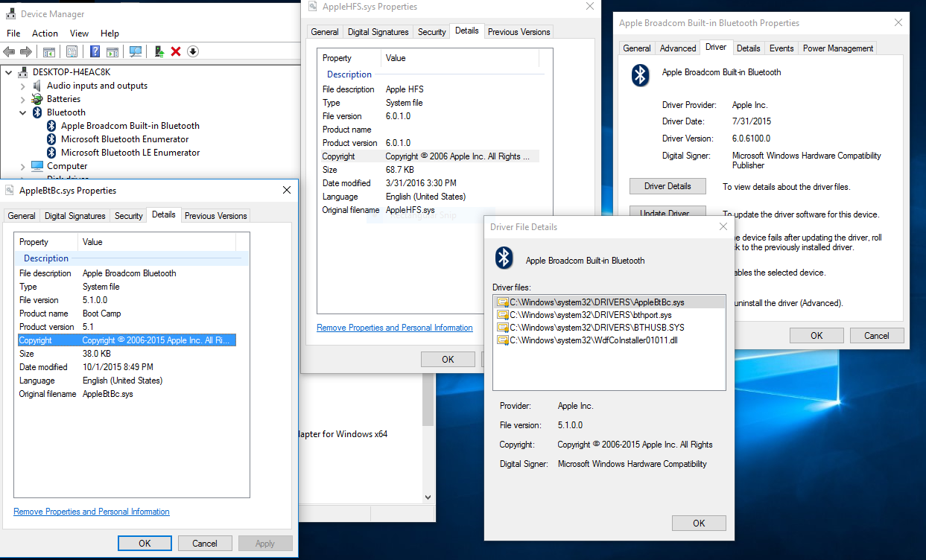
Task: Click Cancel in Apple Broadcom Bluetooth Properties
Action: click(x=877, y=336)
